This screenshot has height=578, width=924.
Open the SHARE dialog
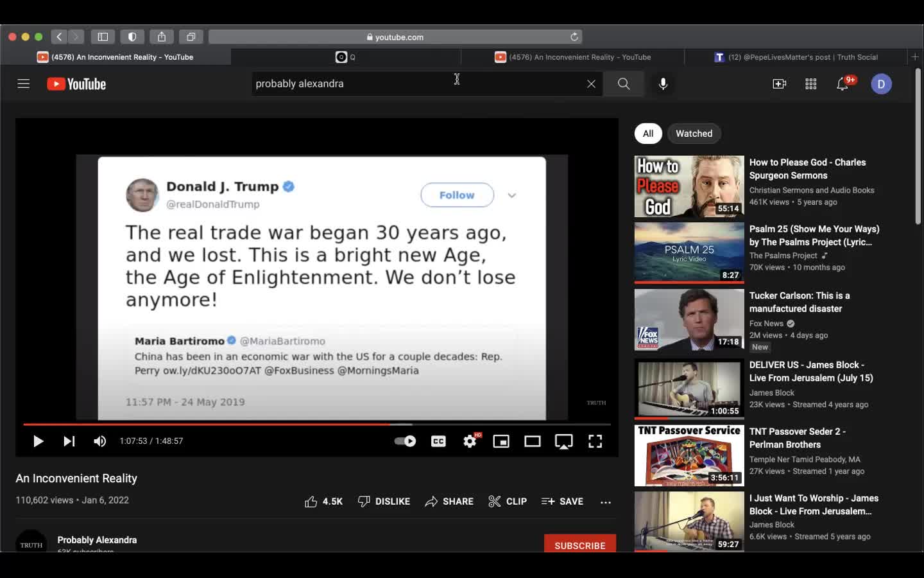[449, 502]
